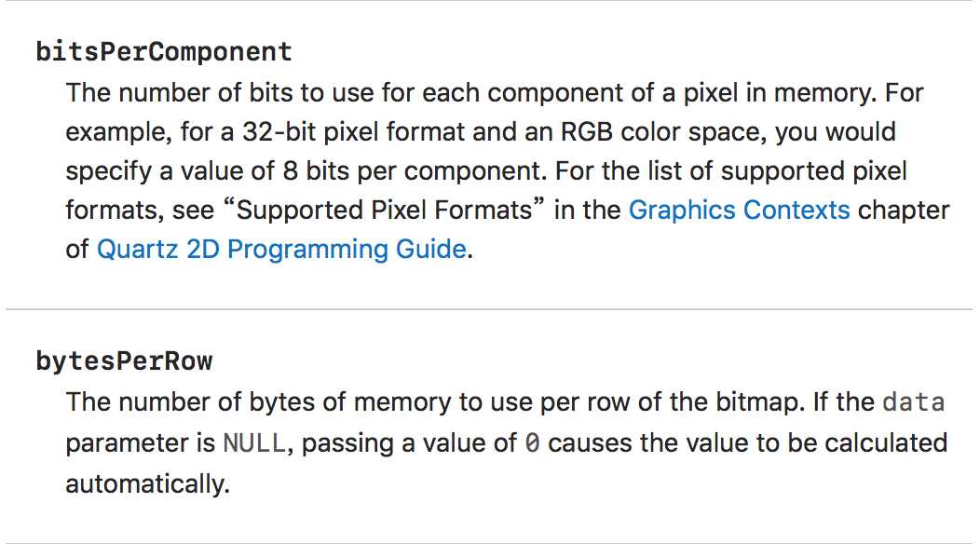Click the word chapter after Graphics Contexts
This screenshot has width=980, height=544.
pyautogui.click(x=904, y=211)
